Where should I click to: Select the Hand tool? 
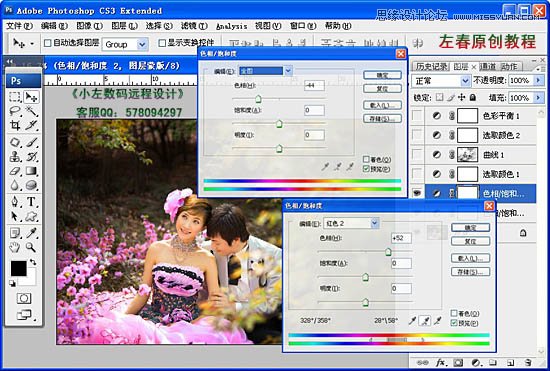[15, 247]
